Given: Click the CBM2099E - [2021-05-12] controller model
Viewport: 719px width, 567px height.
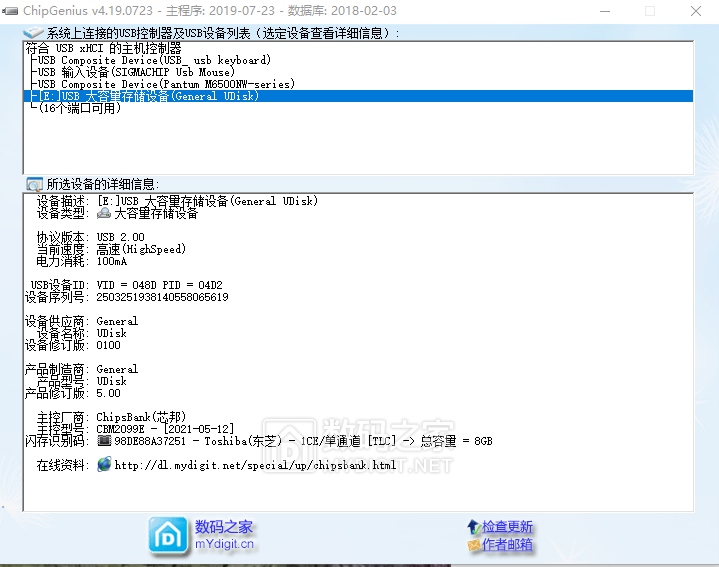Looking at the screenshot, I should (165, 429).
